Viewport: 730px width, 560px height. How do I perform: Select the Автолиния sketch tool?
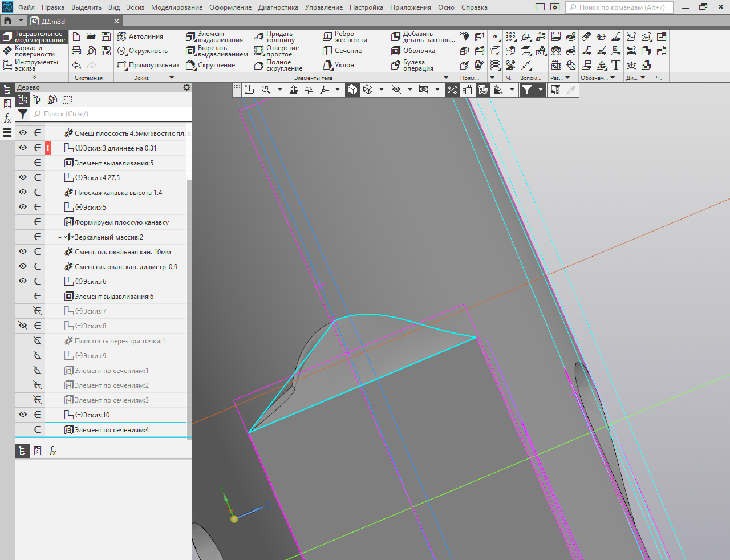[140, 36]
